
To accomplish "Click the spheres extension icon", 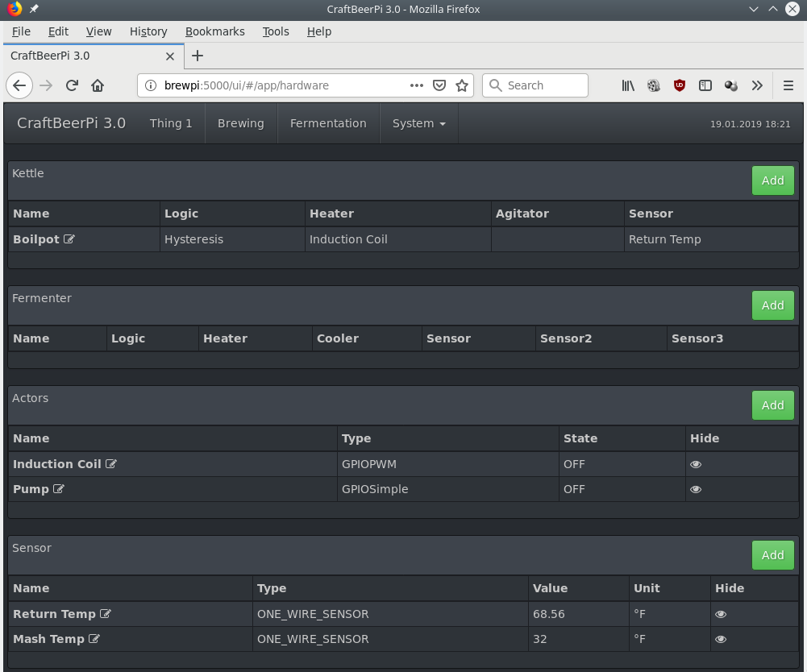I will (731, 85).
